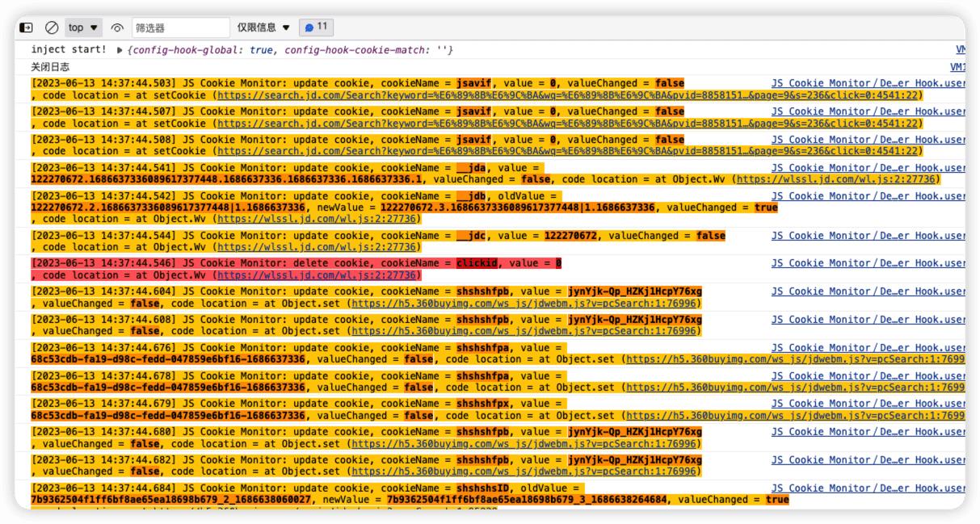Clear the console with the circle-slash icon
980x524 pixels.
coord(52,27)
